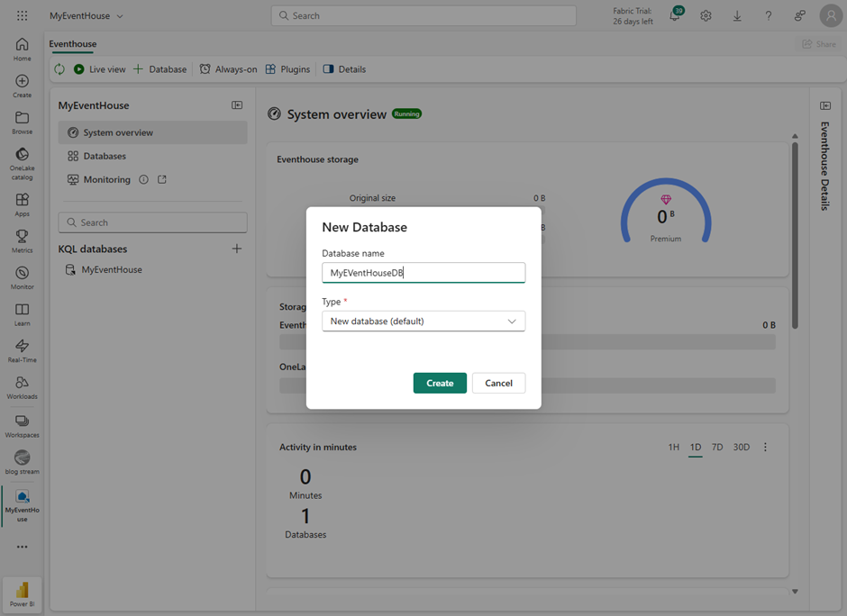Cancel the New Database dialog
Image resolution: width=847 pixels, height=616 pixels.
tap(498, 384)
